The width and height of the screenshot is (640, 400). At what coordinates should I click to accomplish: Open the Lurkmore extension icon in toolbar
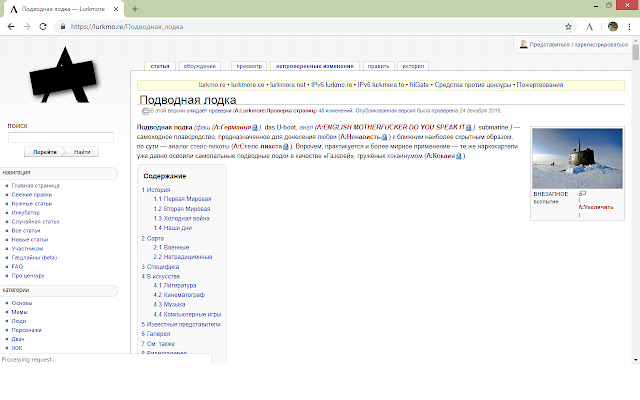coord(589,27)
